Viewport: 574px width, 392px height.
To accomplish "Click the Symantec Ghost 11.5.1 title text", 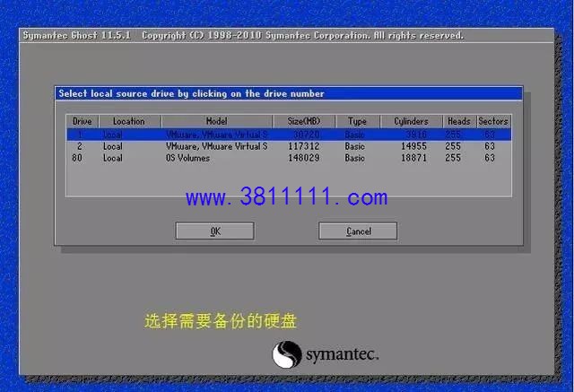I will click(x=77, y=36).
